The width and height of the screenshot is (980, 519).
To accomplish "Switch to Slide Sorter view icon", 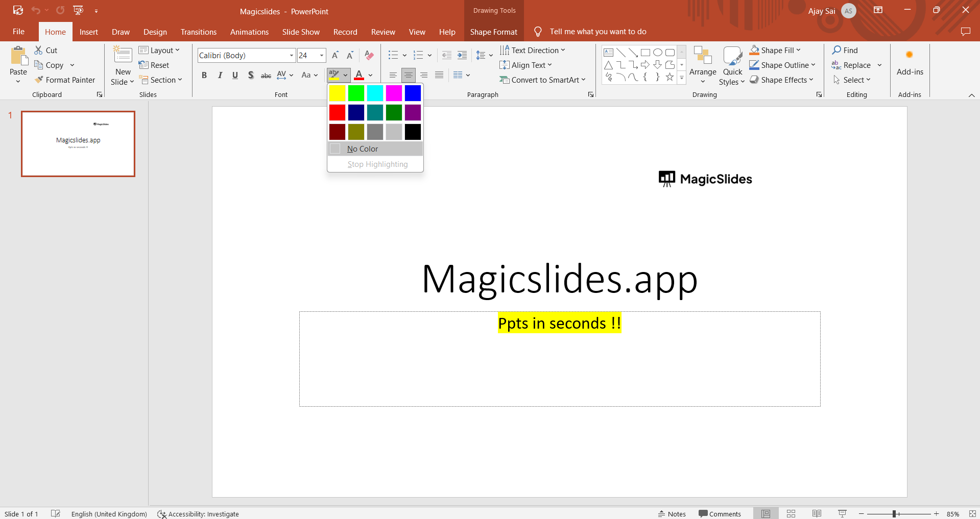I will [x=791, y=513].
